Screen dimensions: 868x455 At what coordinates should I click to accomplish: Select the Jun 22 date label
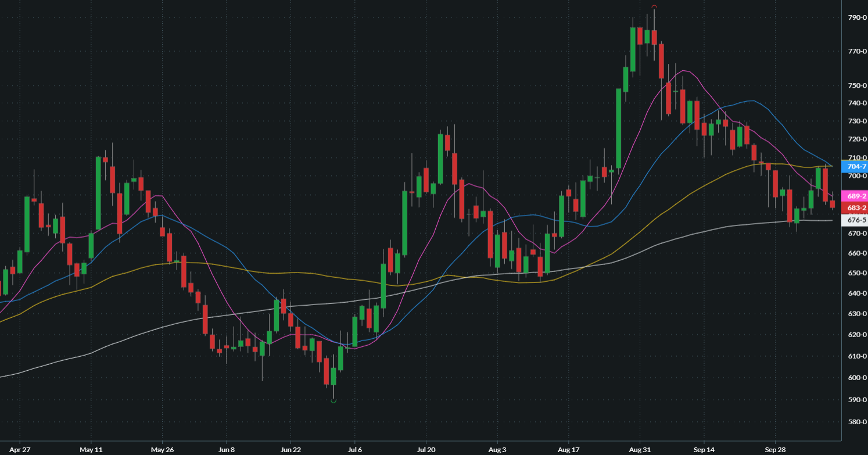click(290, 450)
